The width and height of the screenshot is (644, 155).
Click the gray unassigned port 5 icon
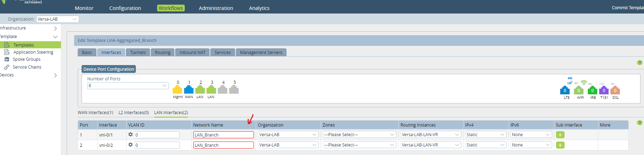pyautogui.click(x=234, y=90)
